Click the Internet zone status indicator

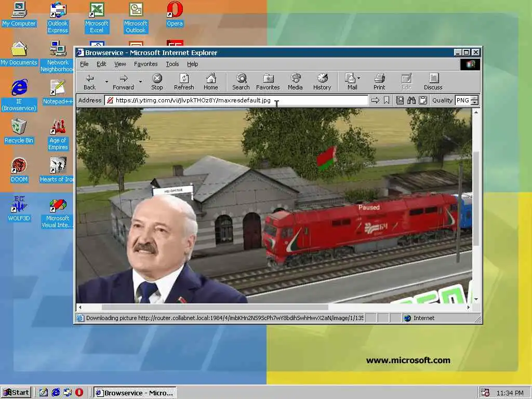(x=419, y=318)
